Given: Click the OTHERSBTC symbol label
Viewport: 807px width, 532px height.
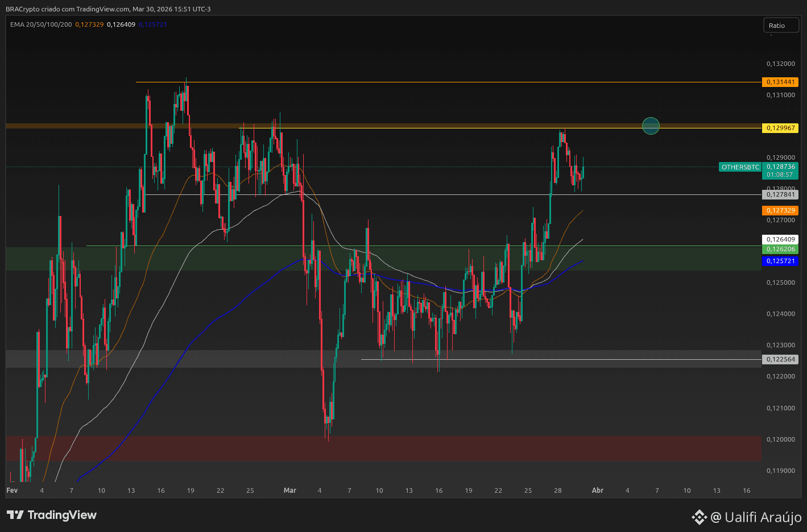Looking at the screenshot, I should [x=740, y=167].
